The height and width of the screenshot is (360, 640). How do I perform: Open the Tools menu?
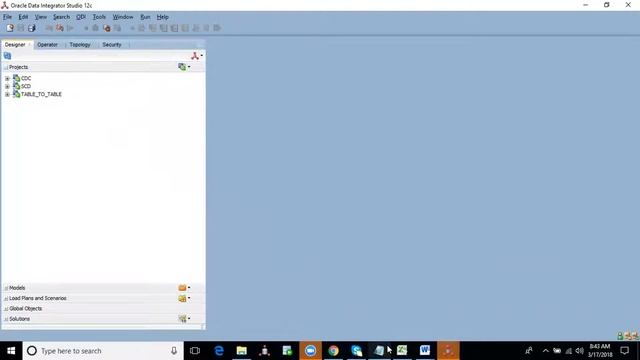click(x=99, y=17)
